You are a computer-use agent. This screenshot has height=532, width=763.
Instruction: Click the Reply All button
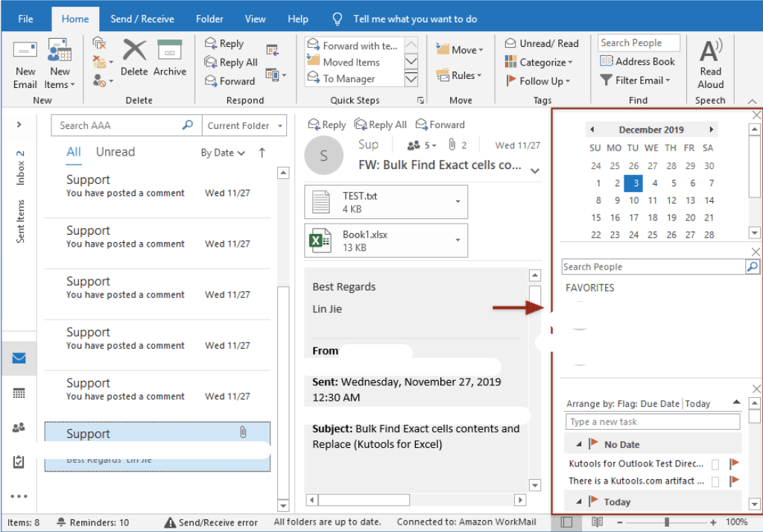click(x=232, y=62)
